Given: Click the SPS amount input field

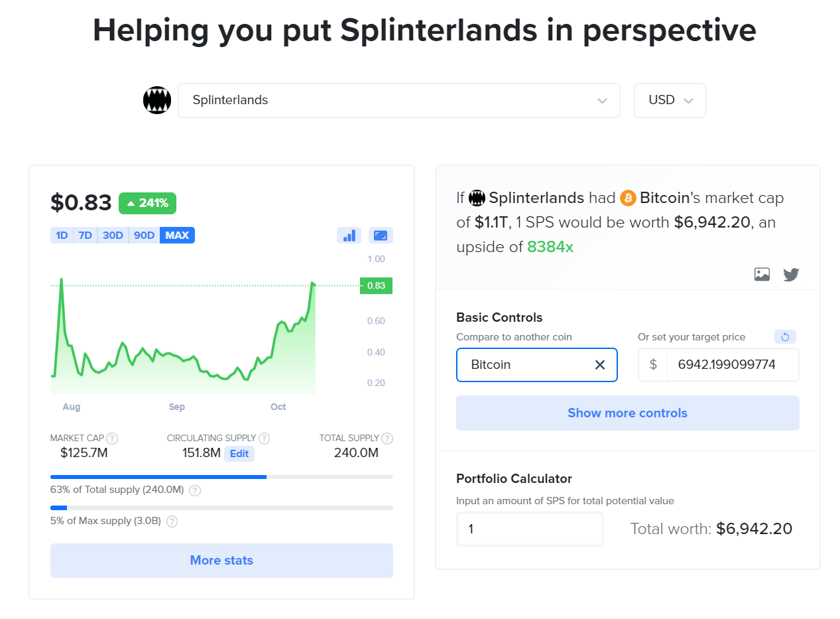Looking at the screenshot, I should tap(530, 529).
